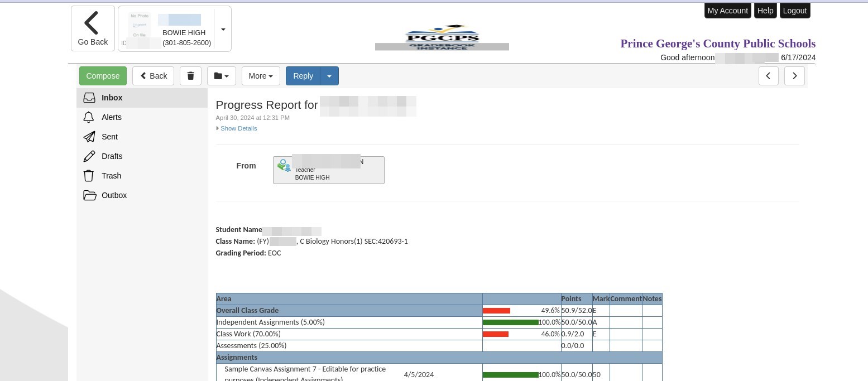Click the Alerts bell icon
Screen dimensions: 868x381
click(89, 117)
